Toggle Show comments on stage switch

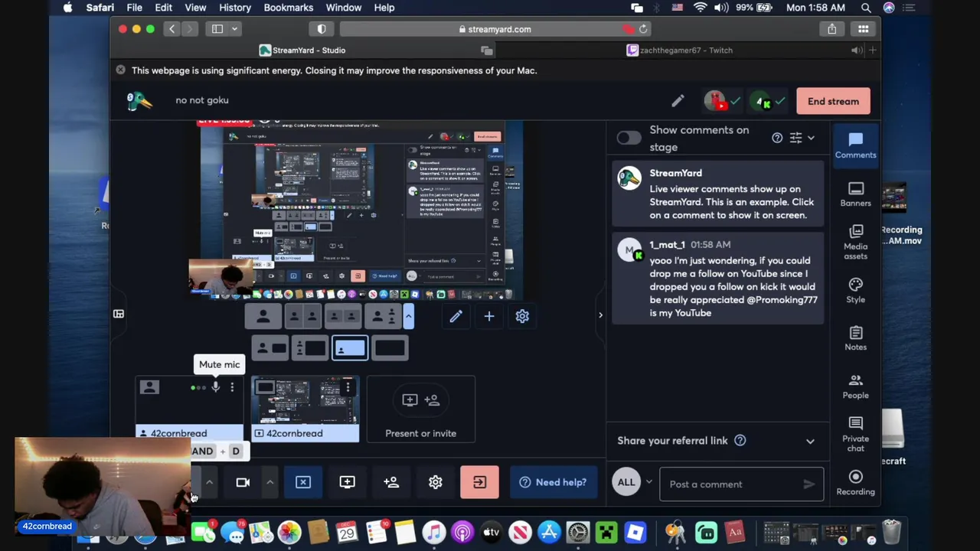629,138
